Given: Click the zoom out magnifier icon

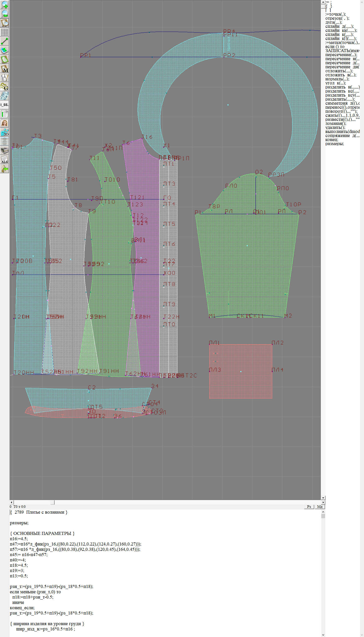Looking at the screenshot, I should [5, 14].
